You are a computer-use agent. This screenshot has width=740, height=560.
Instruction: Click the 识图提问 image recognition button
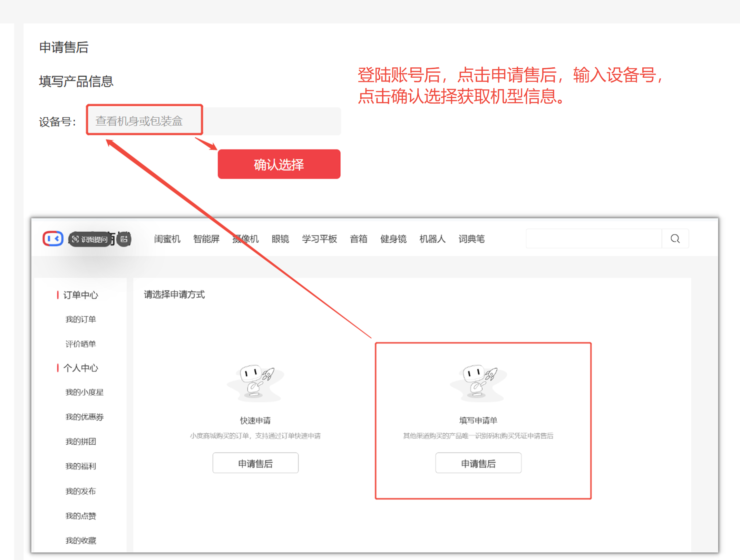click(90, 239)
